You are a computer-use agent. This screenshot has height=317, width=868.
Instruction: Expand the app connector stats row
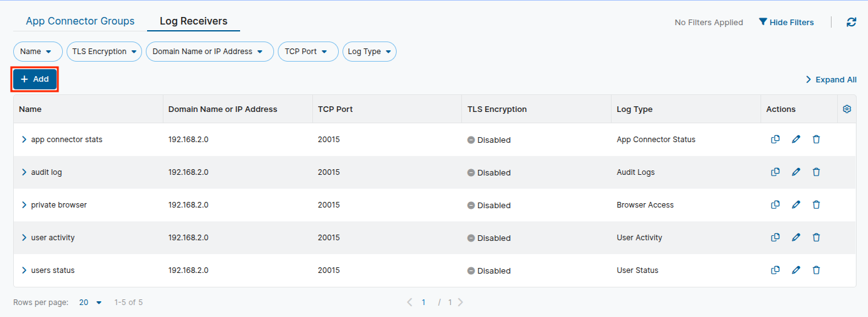click(25, 140)
